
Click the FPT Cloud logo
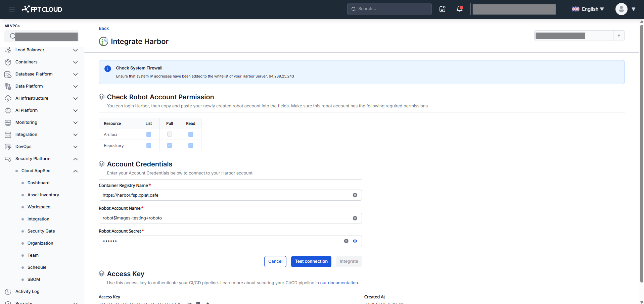coord(42,9)
